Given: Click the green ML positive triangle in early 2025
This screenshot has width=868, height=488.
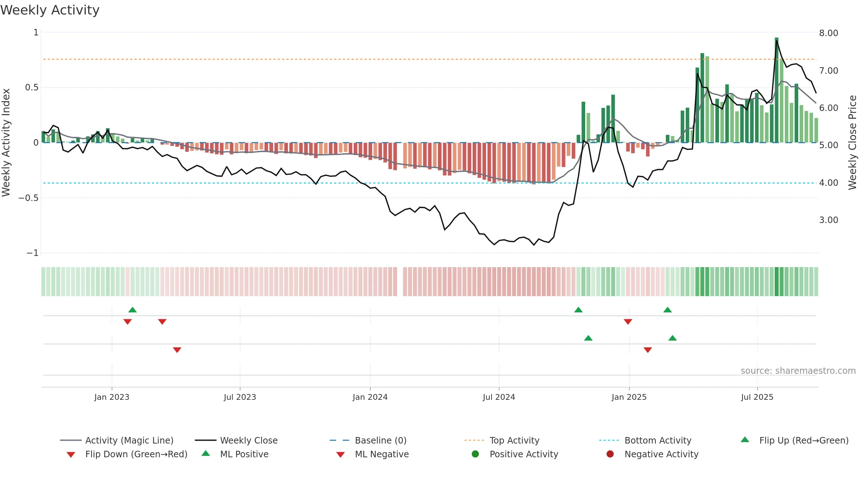Looking at the screenshot, I should [x=673, y=338].
